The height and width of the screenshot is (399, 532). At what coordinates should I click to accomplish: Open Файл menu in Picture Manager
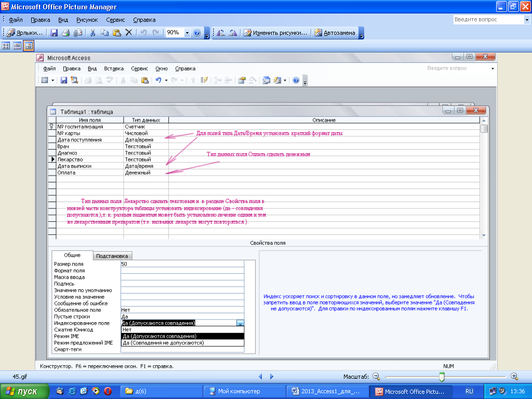pos(16,20)
